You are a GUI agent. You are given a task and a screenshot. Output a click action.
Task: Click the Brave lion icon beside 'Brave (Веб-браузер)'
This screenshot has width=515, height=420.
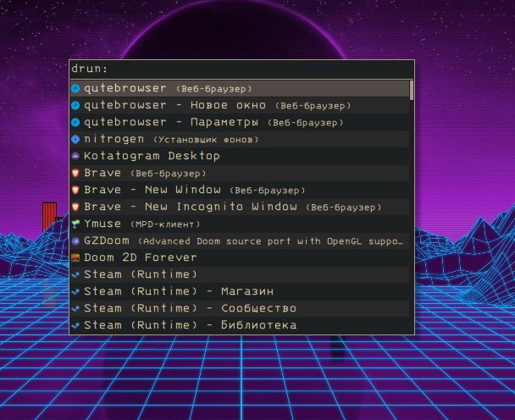(x=75, y=173)
